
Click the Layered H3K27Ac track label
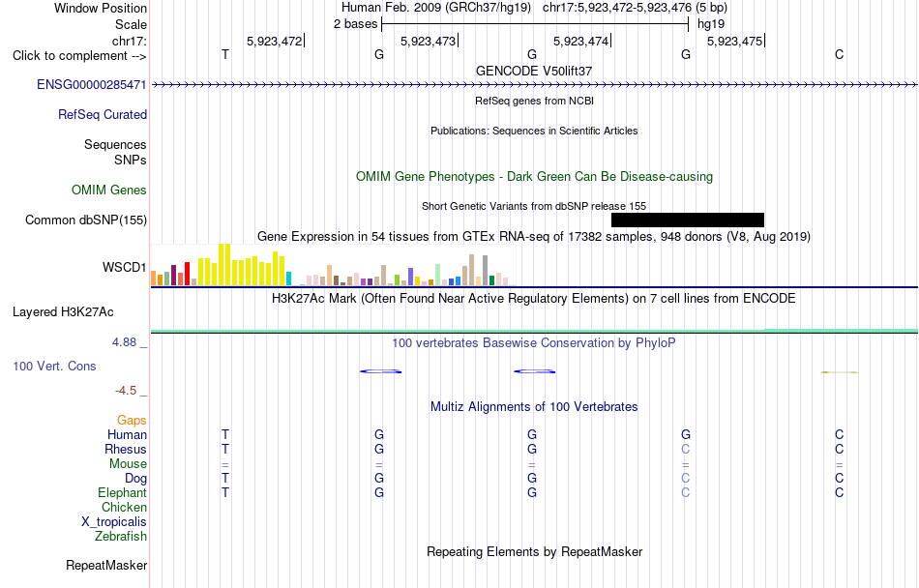pos(63,312)
